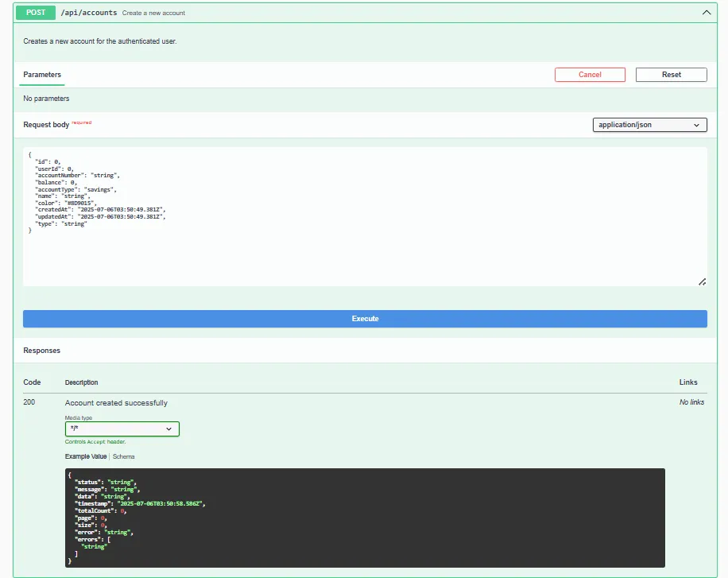Click the 'Creates a new account' description text
Screen dimensions: 728x578
coord(100,41)
